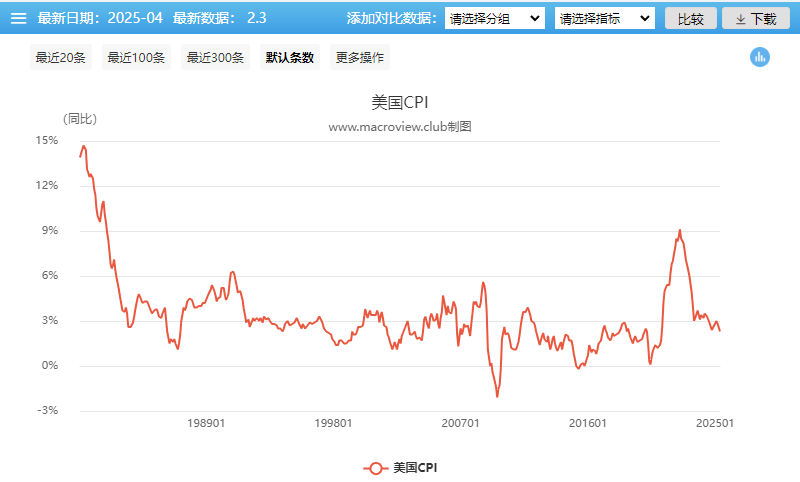Screen dimensions: 800x482
Task: Open the hamburger menu icon
Action: 18,18
